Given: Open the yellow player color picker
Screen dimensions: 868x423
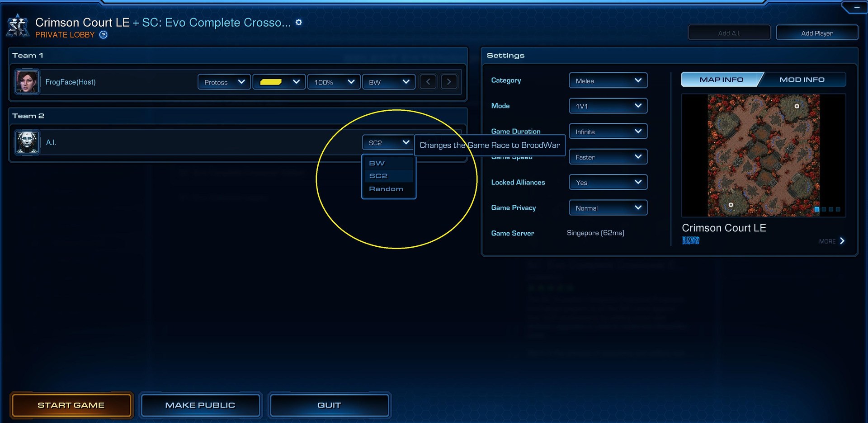Looking at the screenshot, I should (x=278, y=82).
